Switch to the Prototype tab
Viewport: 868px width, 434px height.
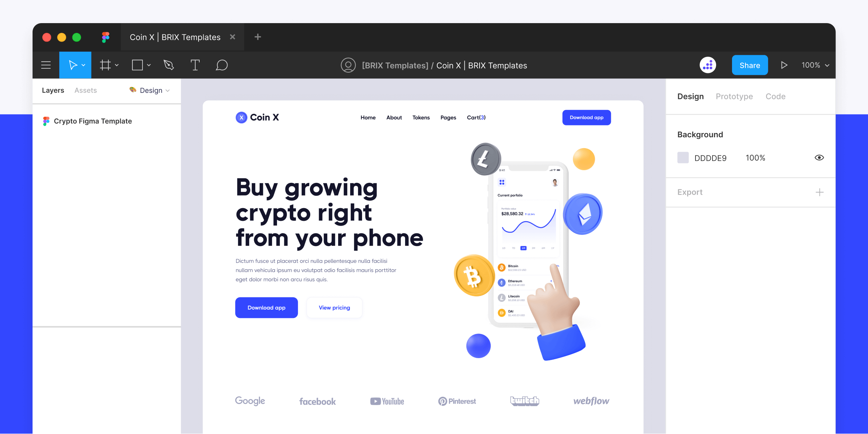(733, 96)
